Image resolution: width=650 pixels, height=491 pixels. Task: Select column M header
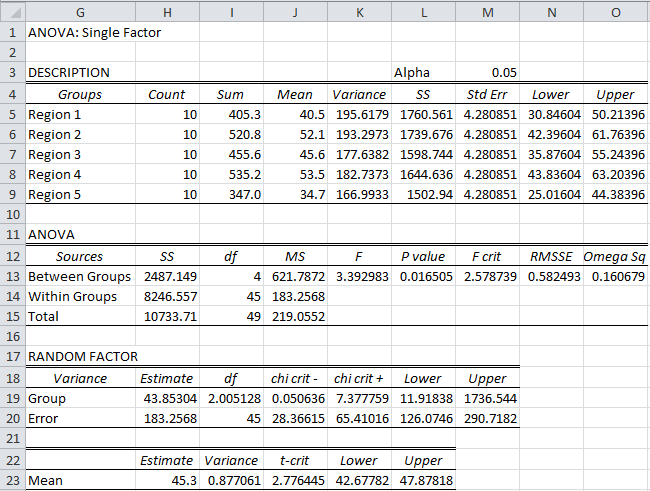pyautogui.click(x=487, y=10)
